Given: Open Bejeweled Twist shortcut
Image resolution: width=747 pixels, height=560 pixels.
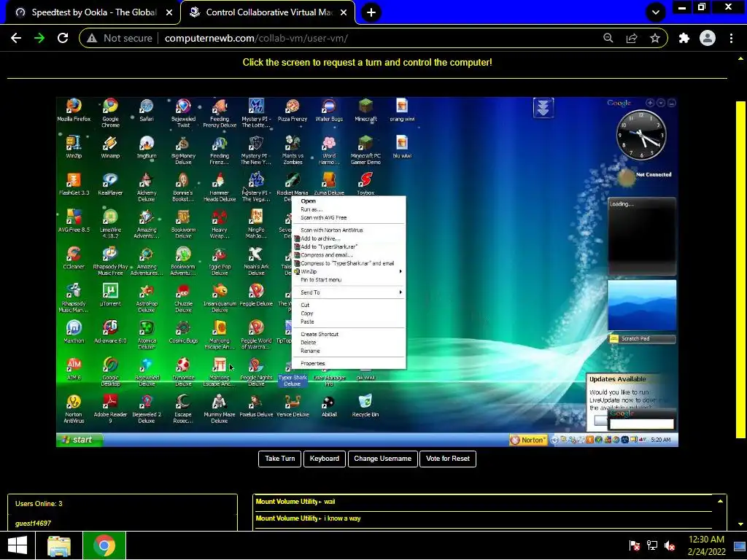Looking at the screenshot, I should pyautogui.click(x=183, y=113).
